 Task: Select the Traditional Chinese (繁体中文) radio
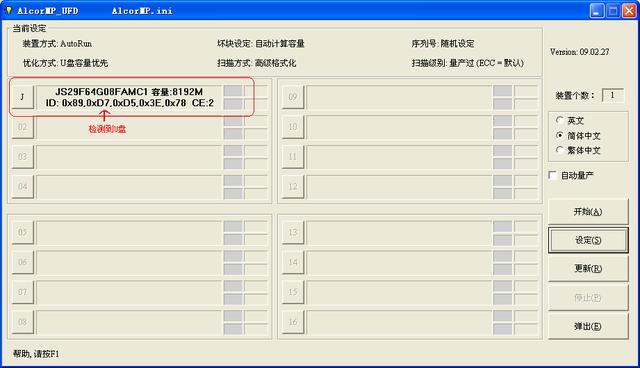560,150
